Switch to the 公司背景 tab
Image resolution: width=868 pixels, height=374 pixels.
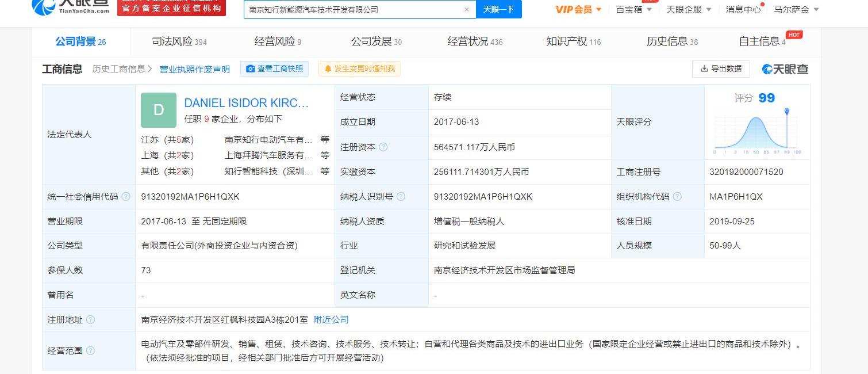click(x=80, y=41)
